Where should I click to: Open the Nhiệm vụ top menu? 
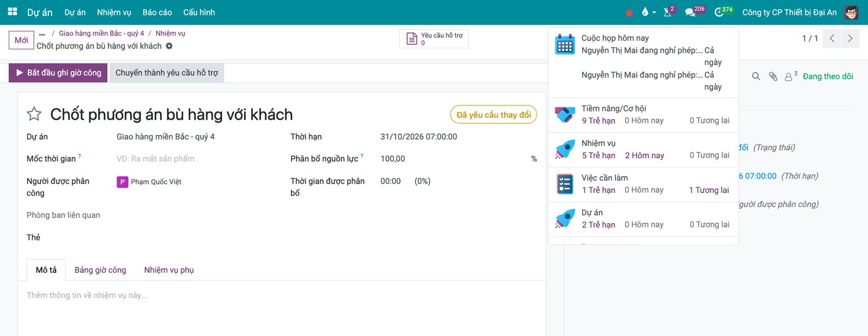(114, 12)
